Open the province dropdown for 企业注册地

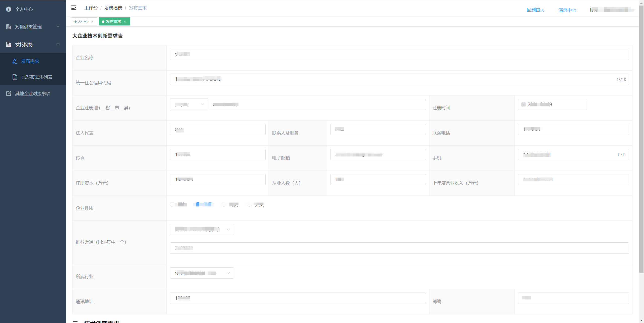[189, 104]
